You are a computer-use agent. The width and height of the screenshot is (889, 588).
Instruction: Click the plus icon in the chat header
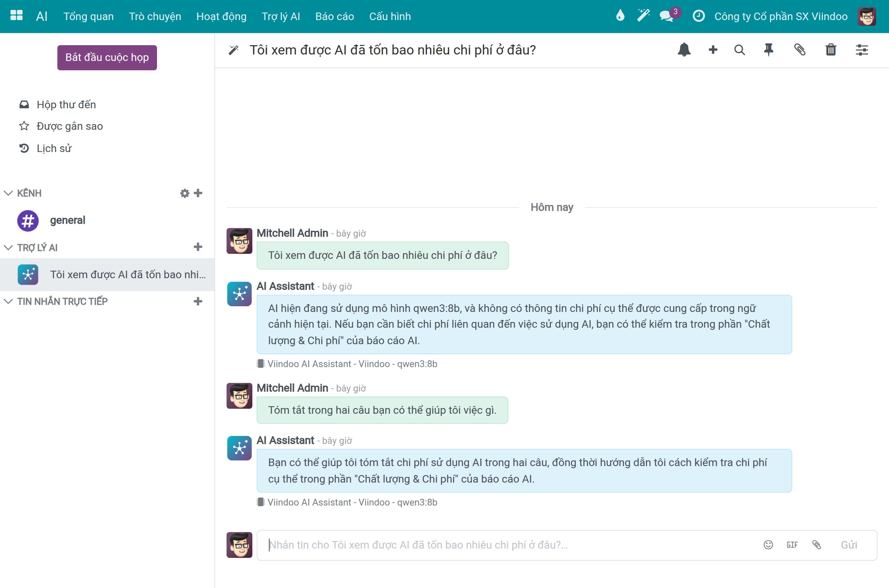pyautogui.click(x=713, y=50)
